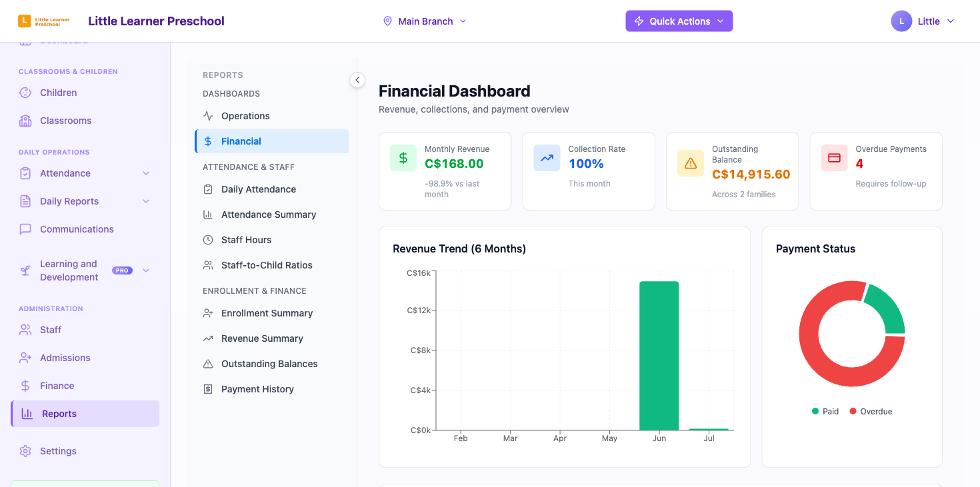Open the Main Branch location dropdown
Screen dimensions: 980x487
click(425, 21)
